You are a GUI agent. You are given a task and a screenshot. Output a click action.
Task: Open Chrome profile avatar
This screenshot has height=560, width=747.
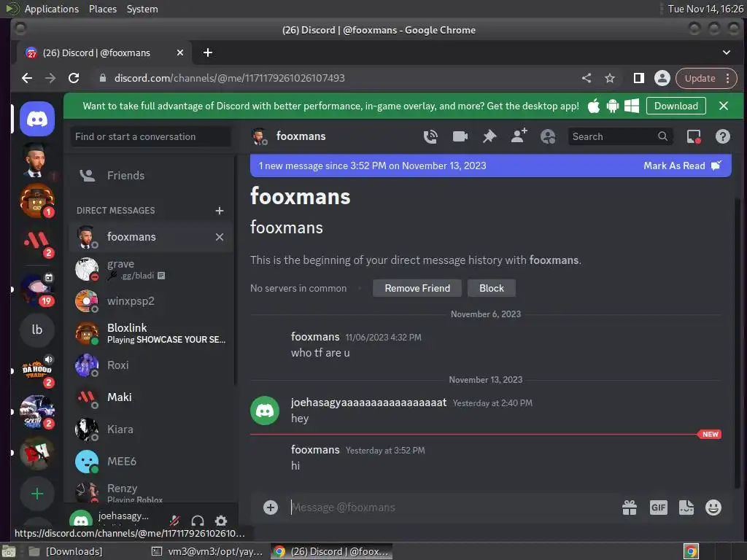pyautogui.click(x=662, y=78)
